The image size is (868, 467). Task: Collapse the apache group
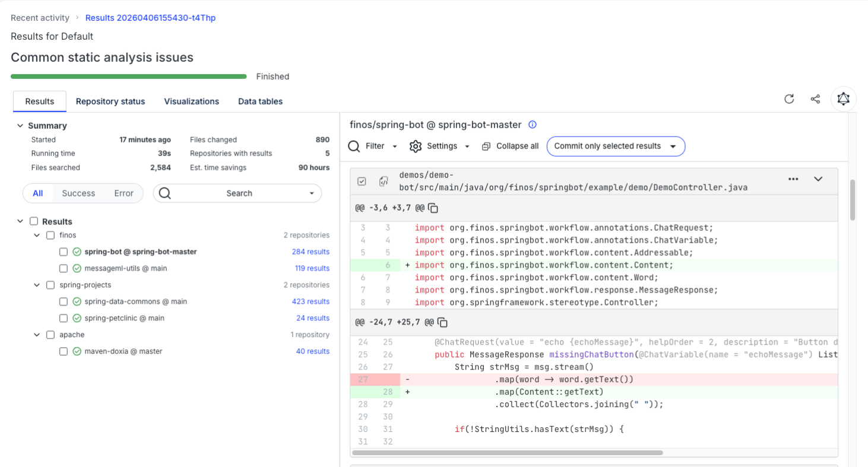tap(37, 335)
